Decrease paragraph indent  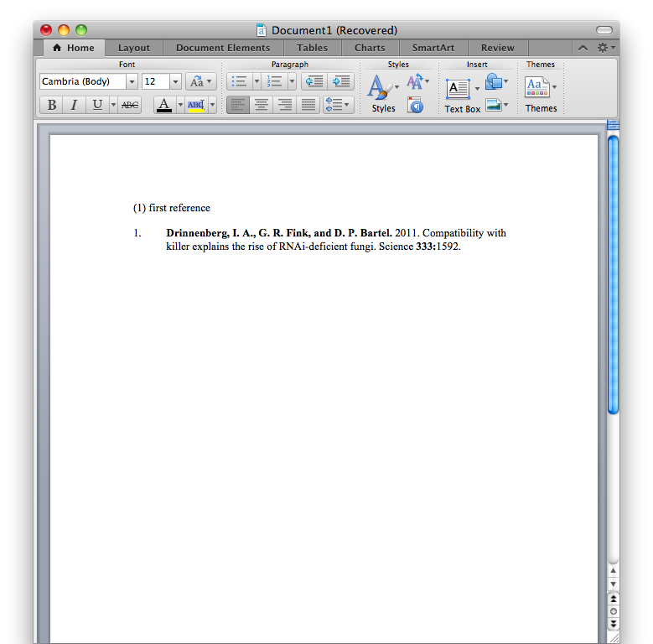coord(314,81)
